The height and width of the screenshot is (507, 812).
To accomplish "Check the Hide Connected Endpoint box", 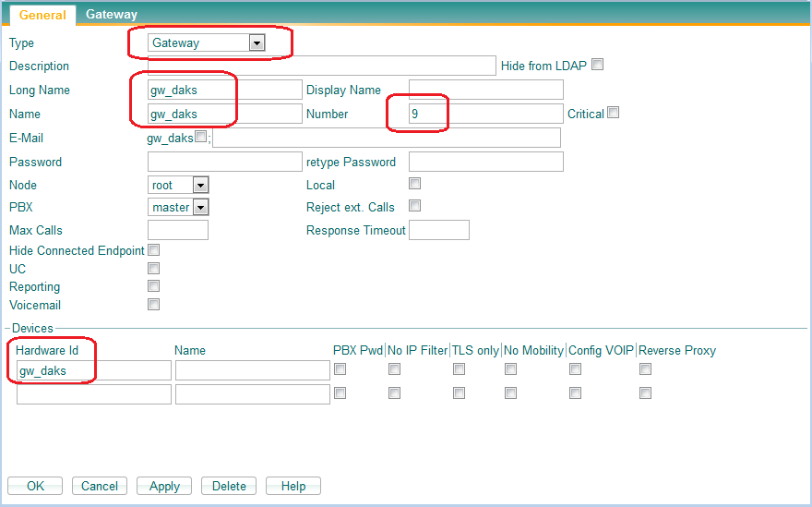I will click(x=154, y=250).
